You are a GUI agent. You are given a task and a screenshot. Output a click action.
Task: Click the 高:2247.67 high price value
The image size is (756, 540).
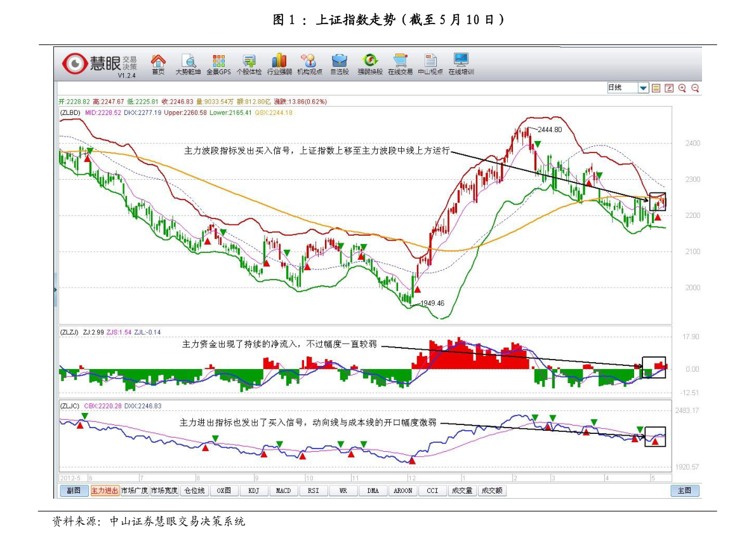pos(109,102)
